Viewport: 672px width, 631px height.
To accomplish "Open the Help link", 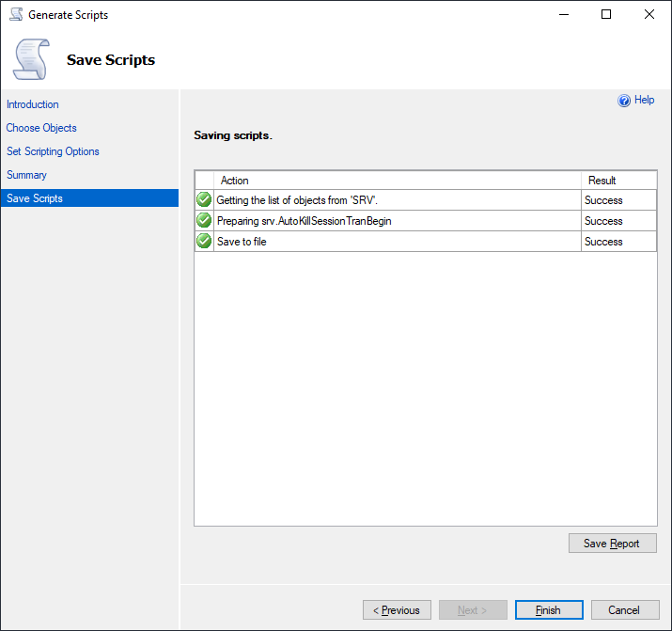I will 644,100.
